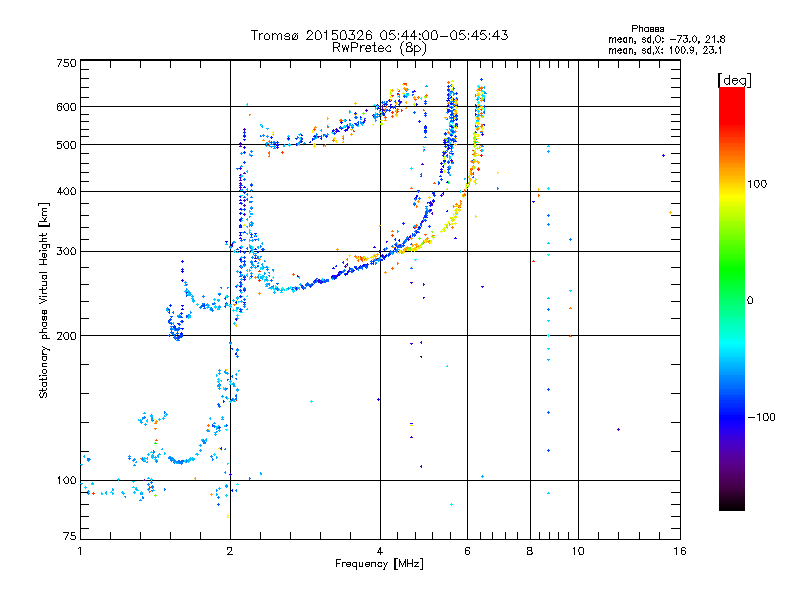Click the Frequency [MHz] axis label
Image resolution: width=800 pixels, height=600 pixels.
pyautogui.click(x=379, y=564)
